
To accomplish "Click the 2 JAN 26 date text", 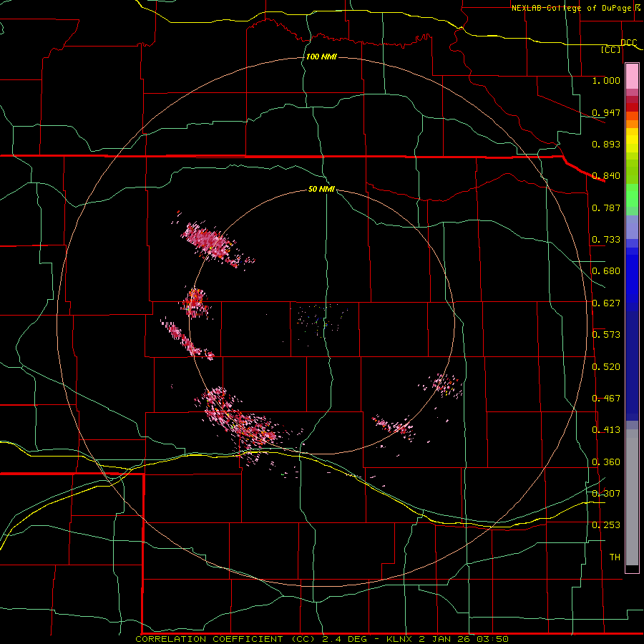I will click(x=444, y=639).
